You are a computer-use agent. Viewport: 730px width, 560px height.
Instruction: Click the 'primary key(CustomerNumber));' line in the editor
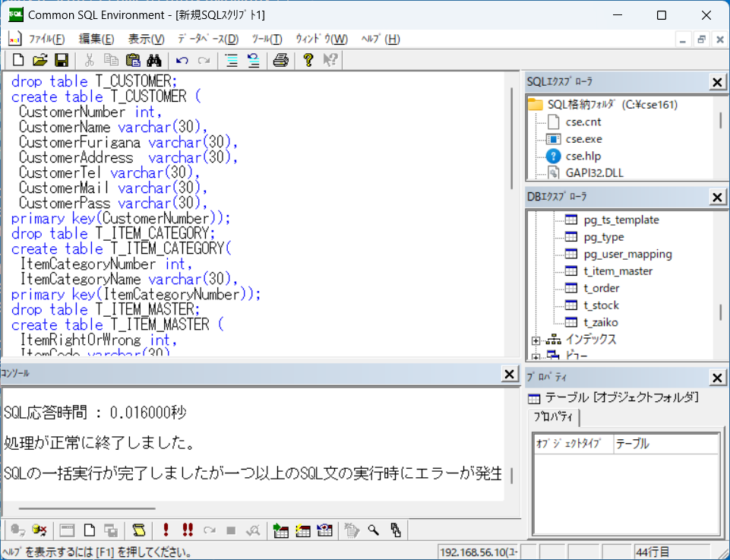point(121,218)
